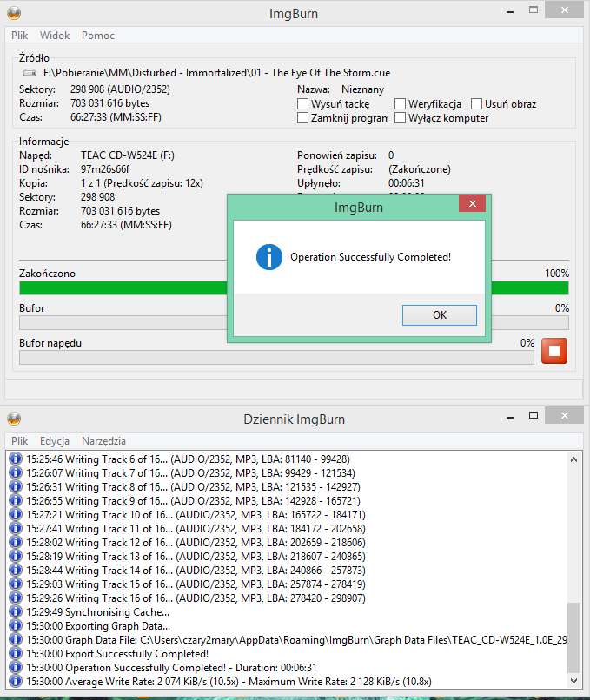
Task: Click info icon for Operation Successfully Completed log entry
Action: [15, 667]
